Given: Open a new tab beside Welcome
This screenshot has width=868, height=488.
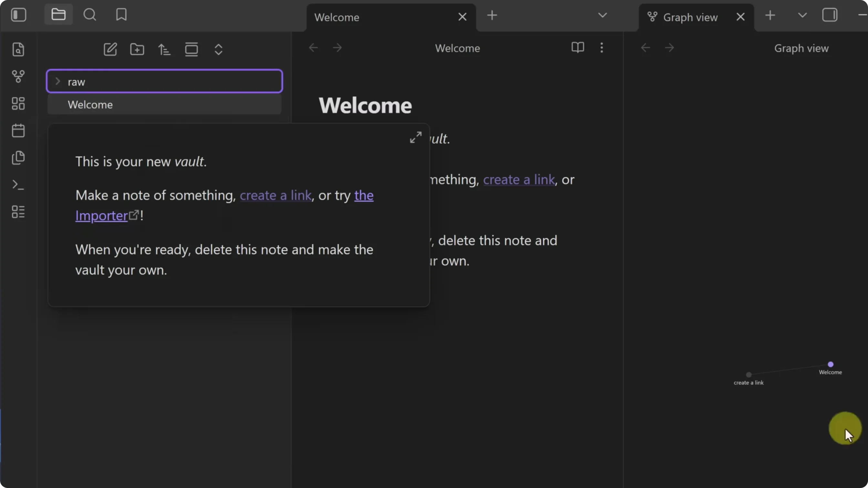Looking at the screenshot, I should 492,15.
